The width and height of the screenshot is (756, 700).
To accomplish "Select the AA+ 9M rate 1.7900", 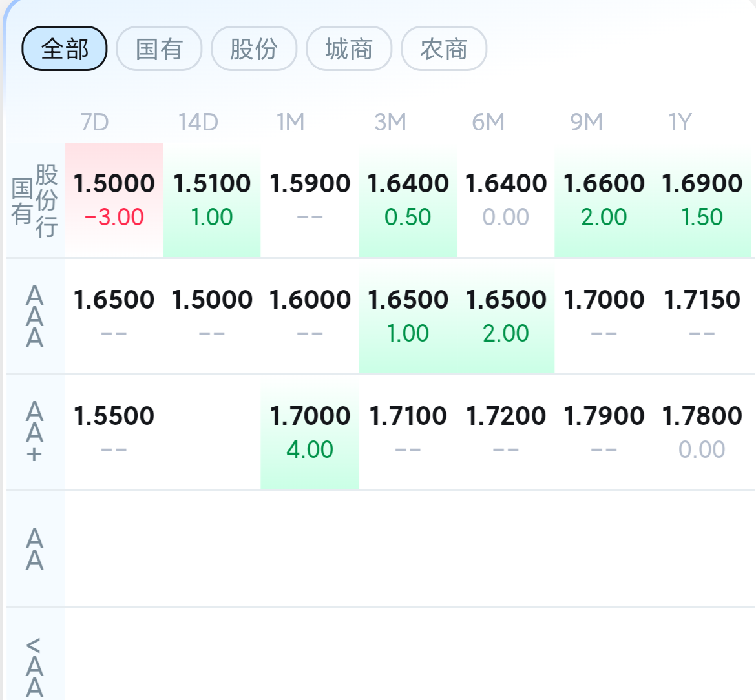I will tap(604, 416).
